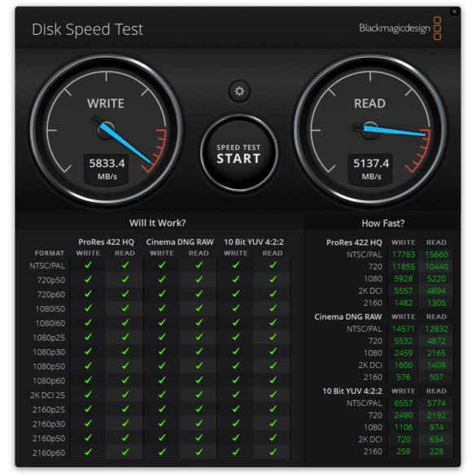Click ProRes 2K DCI write value 5557
The width and height of the screenshot is (476, 476).
click(404, 290)
